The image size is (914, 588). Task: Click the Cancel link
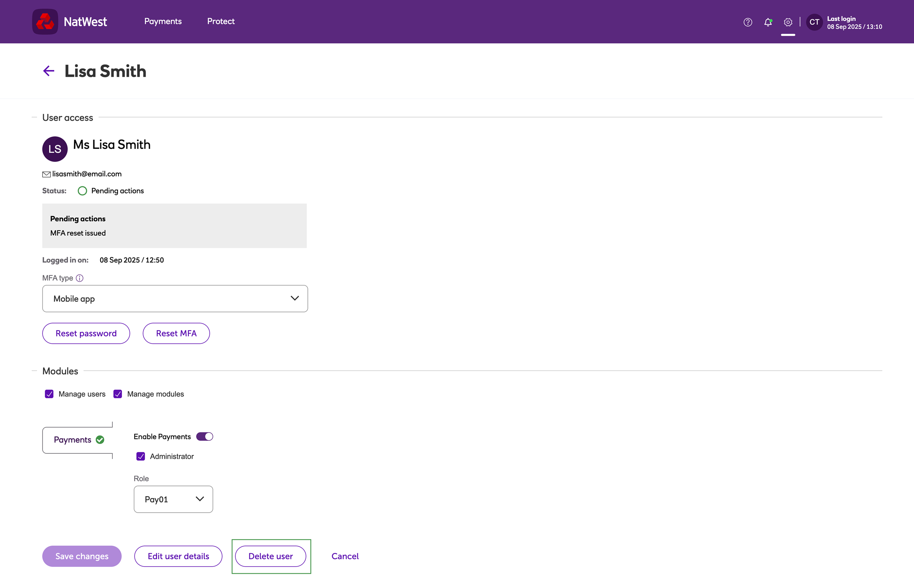345,556
